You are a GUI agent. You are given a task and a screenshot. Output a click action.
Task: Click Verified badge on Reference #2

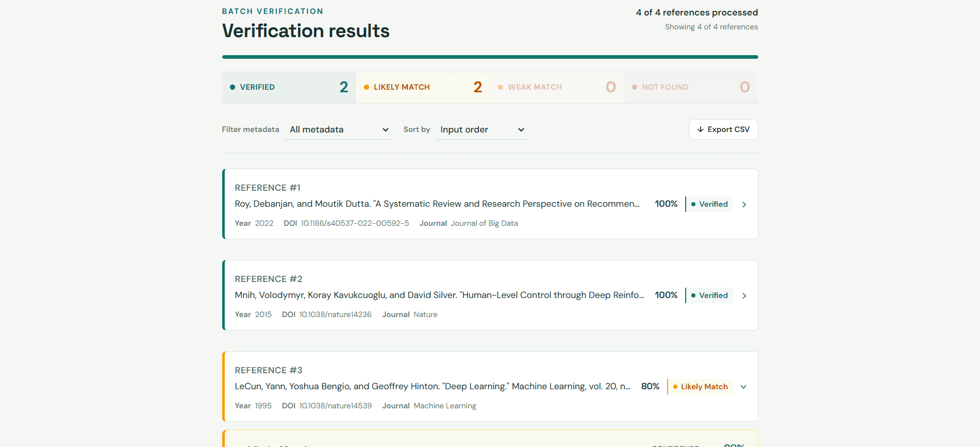709,295
